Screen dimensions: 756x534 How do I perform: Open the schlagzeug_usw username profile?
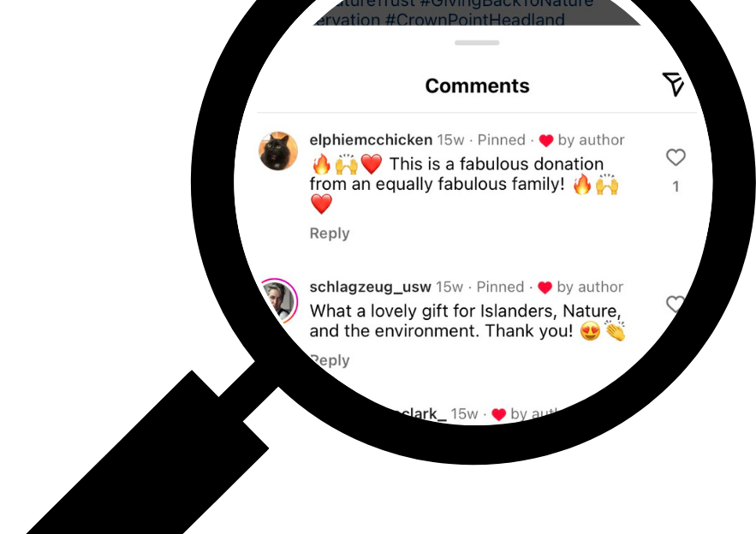click(370, 287)
